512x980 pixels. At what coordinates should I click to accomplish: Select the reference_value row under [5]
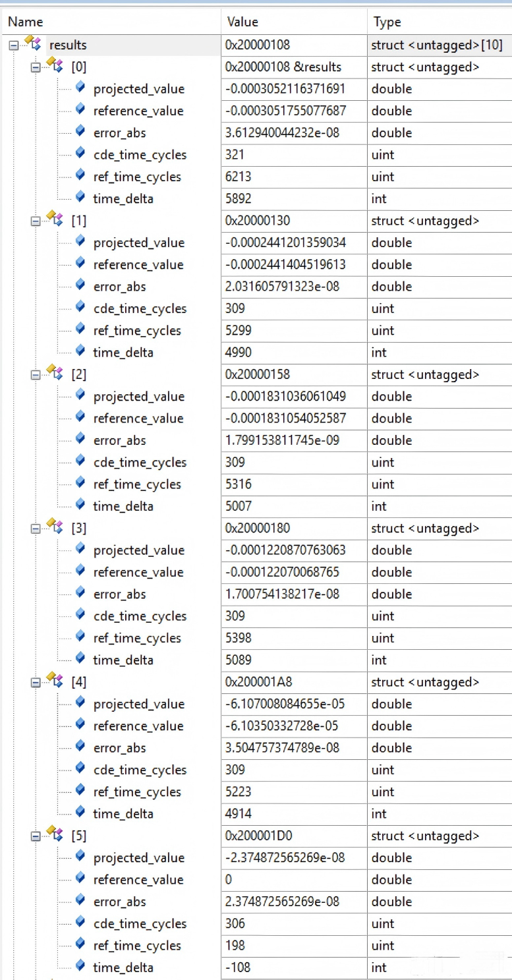138,880
